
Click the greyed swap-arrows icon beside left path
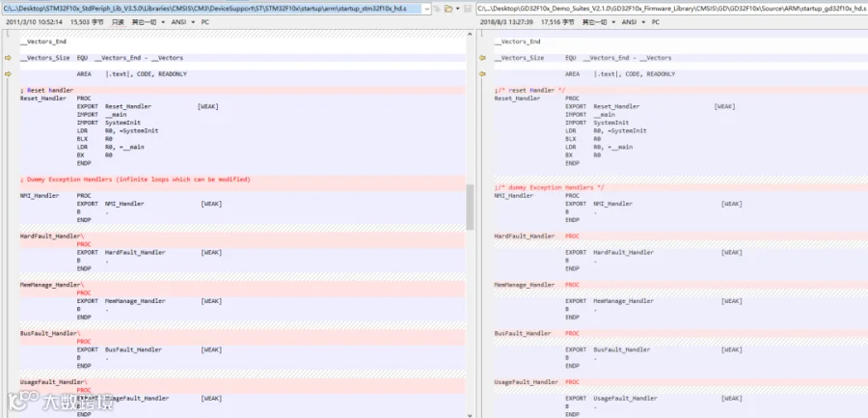(437, 9)
